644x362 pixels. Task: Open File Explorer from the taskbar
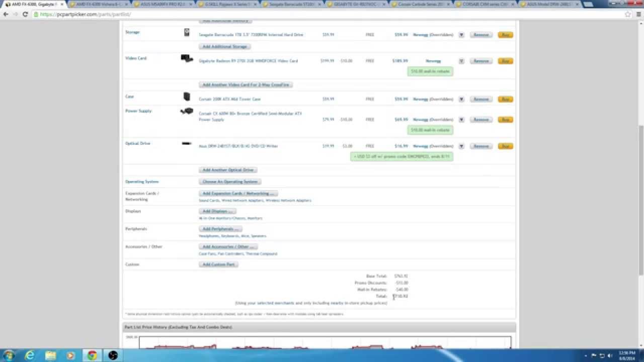[x=50, y=355]
